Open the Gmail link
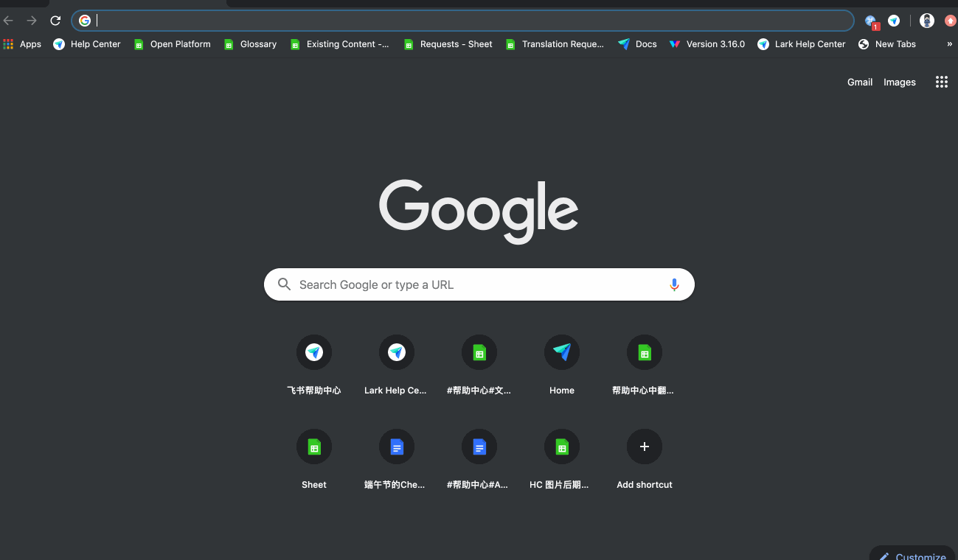958x560 pixels. click(x=859, y=82)
